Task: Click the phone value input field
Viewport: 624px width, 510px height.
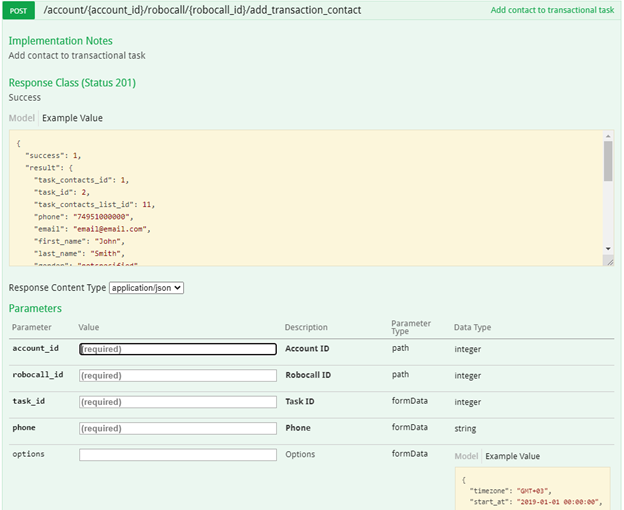Action: pyautogui.click(x=178, y=428)
